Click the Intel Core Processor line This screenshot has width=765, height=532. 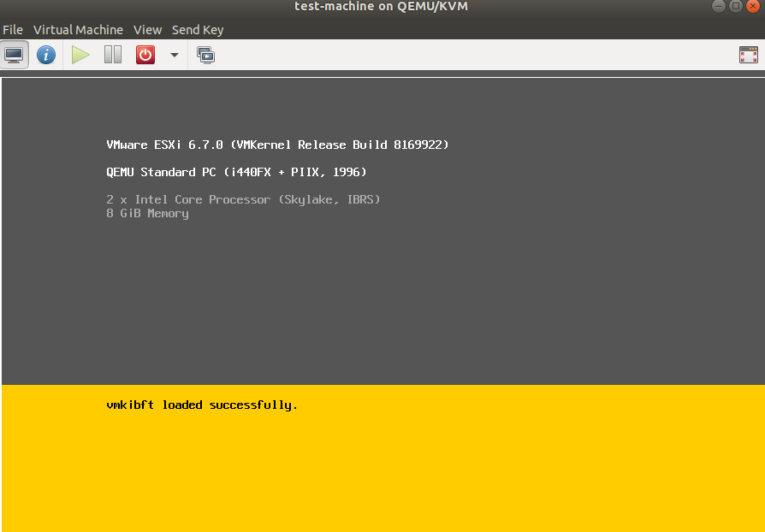click(243, 199)
